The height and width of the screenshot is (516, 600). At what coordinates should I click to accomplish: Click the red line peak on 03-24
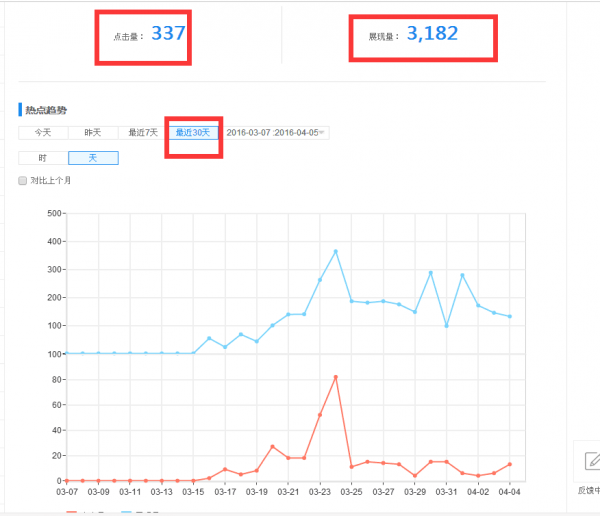pyautogui.click(x=336, y=377)
